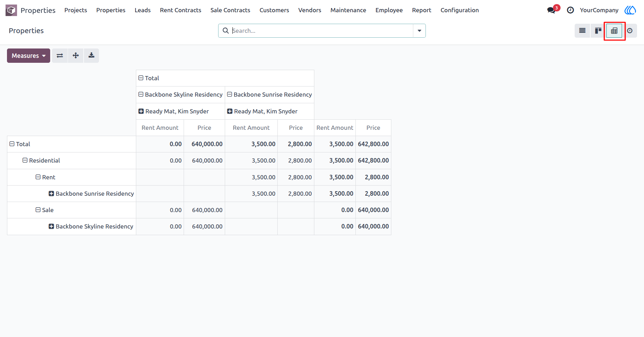The image size is (644, 337).
Task: Click the 642,800.00 total price cell in Total row
Action: [373, 144]
